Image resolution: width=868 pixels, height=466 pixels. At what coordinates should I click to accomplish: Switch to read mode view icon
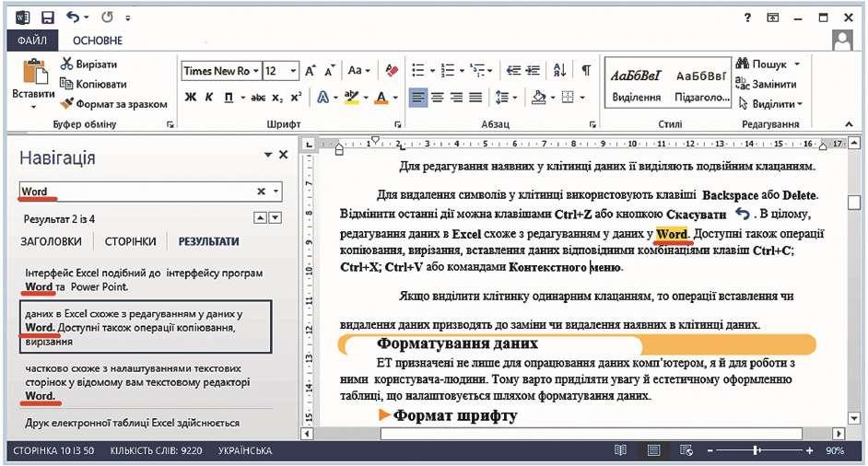[620, 450]
